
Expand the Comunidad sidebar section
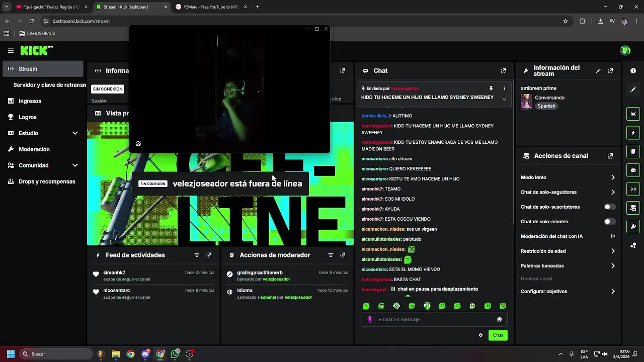point(75,165)
